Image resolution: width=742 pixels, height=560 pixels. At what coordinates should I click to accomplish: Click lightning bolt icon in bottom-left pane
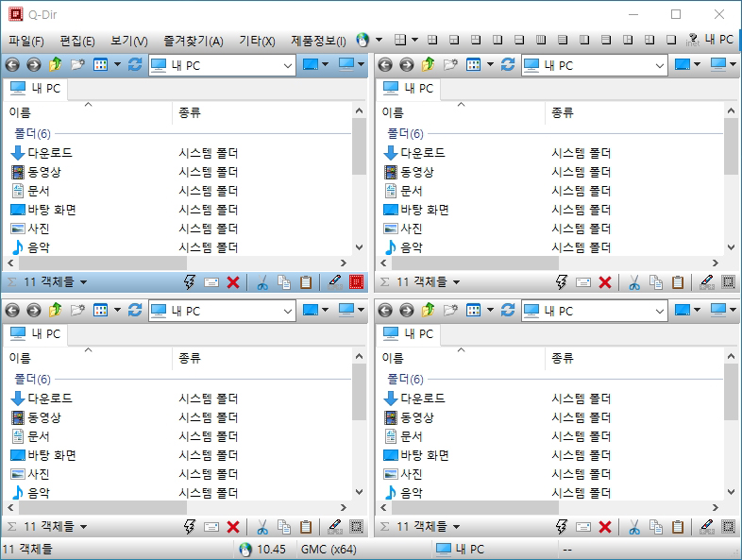[190, 527]
